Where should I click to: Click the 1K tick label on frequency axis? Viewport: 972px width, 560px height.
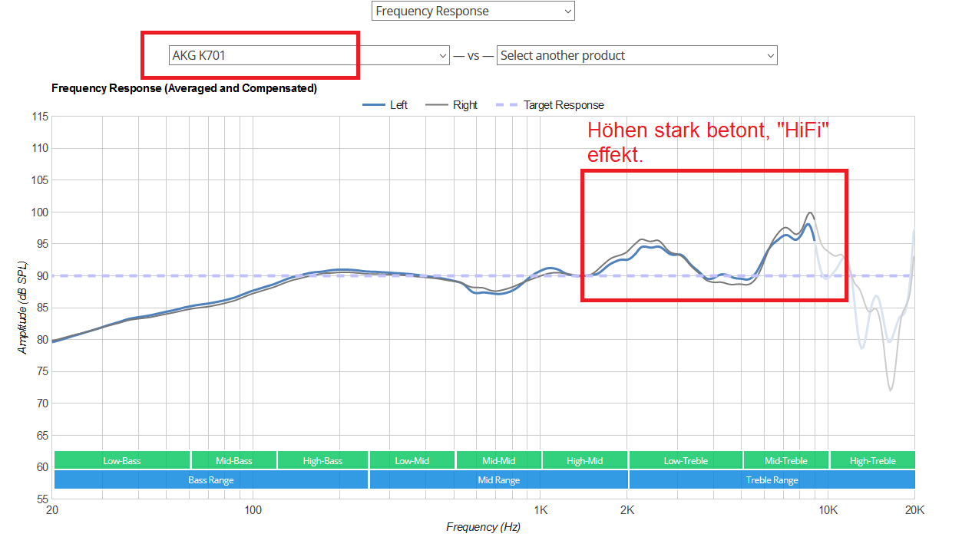point(541,510)
